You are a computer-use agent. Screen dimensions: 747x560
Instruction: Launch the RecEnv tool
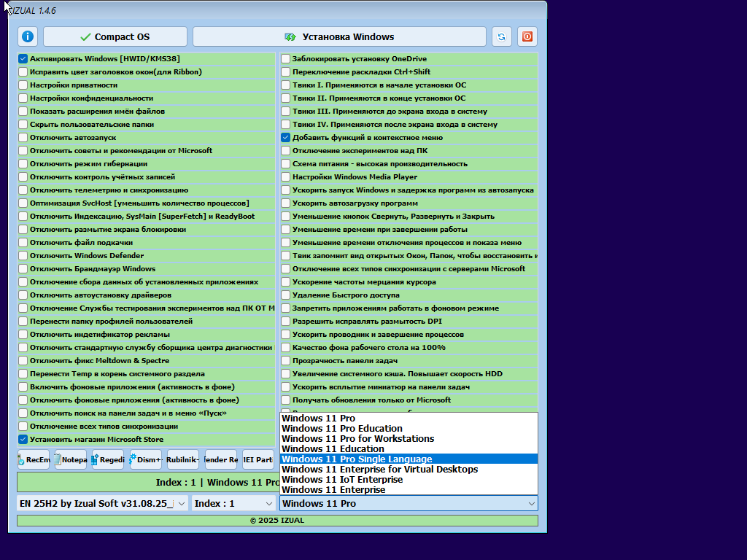(x=34, y=459)
